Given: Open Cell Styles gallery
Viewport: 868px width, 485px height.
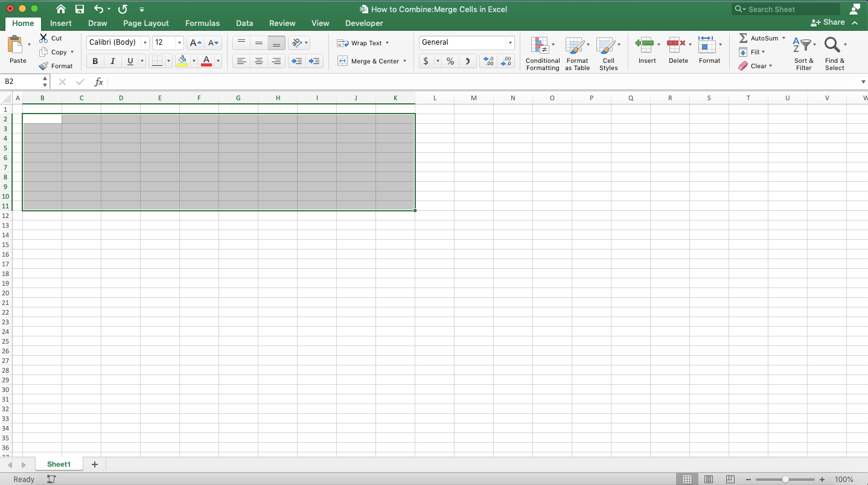Looking at the screenshot, I should 608,53.
